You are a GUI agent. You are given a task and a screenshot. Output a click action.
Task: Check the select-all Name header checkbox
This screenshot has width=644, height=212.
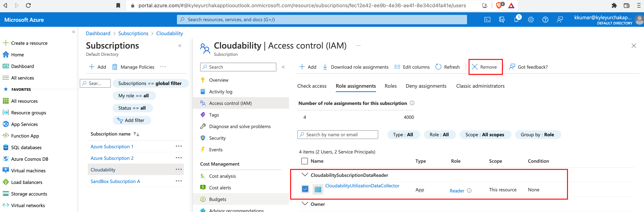[304, 161]
